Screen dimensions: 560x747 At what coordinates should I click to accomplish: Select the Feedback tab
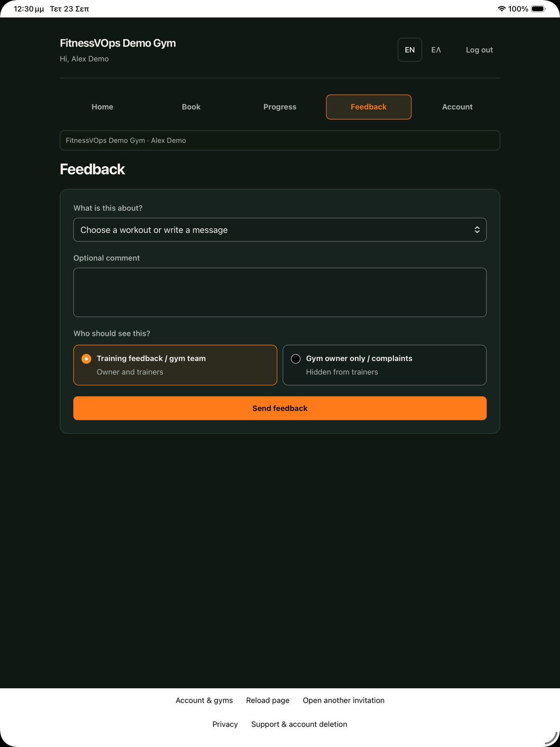coord(369,107)
